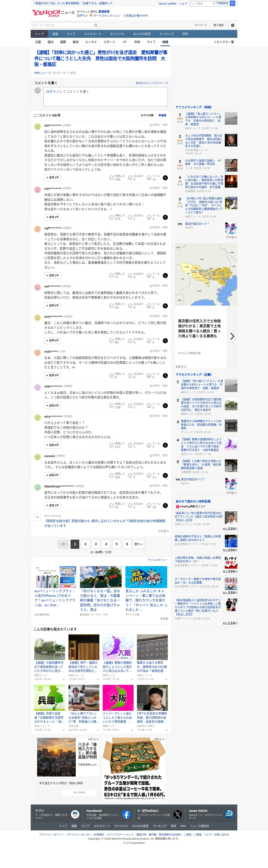Open the settings gear icon
Image resolution: width=268 pixels, height=868 pixels.
tap(233, 25)
